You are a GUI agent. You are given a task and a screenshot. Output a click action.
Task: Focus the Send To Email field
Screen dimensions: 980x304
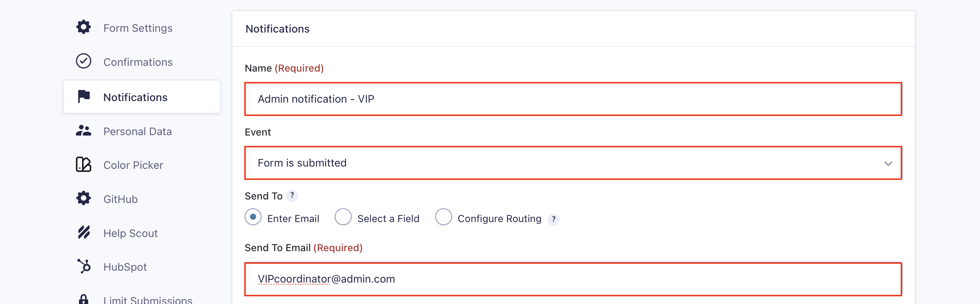tap(573, 279)
